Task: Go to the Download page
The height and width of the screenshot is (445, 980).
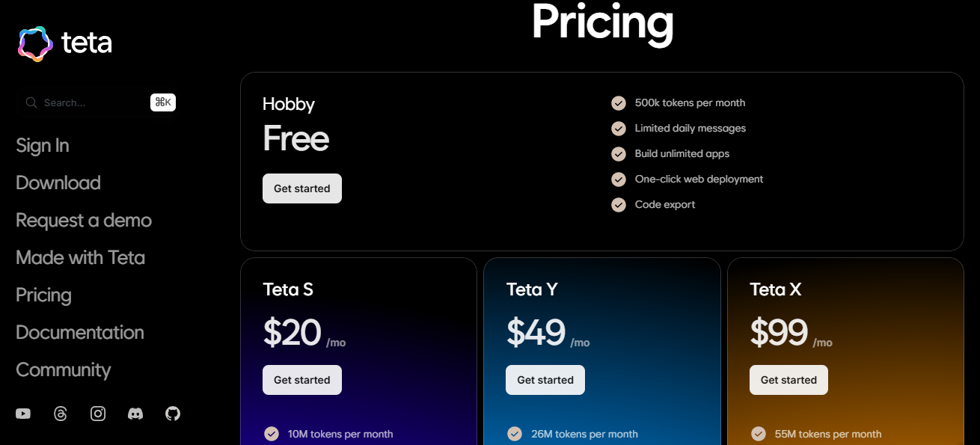Action: 58,182
